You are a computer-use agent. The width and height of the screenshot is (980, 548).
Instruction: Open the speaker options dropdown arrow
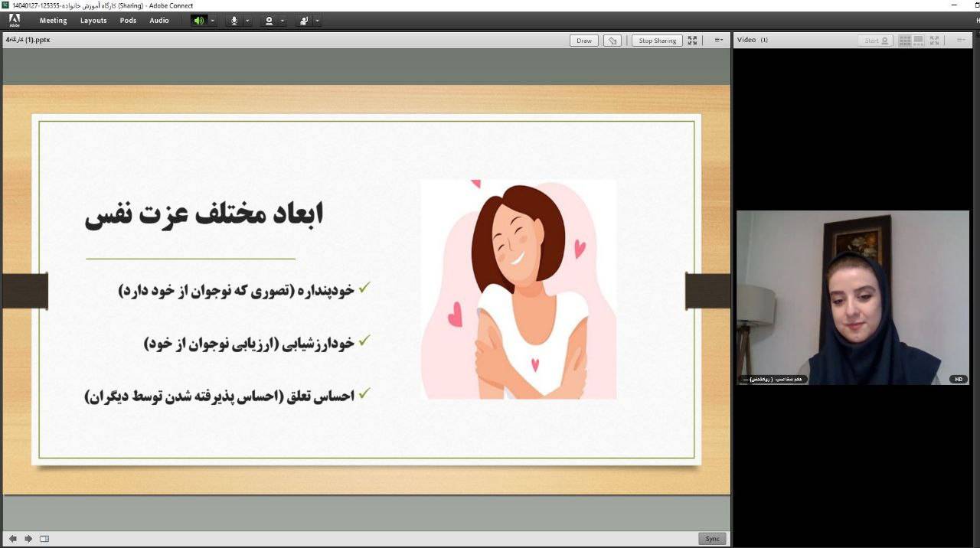pyautogui.click(x=213, y=21)
